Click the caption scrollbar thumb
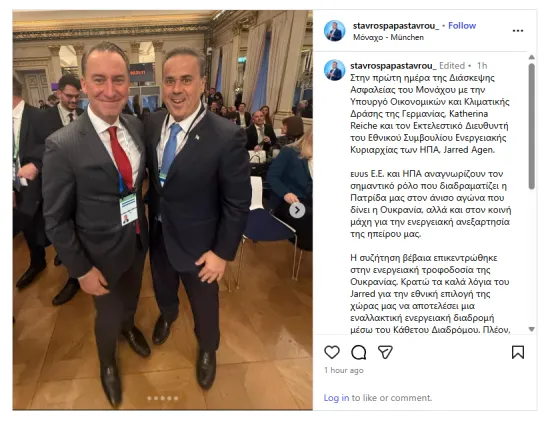560x439 pixels. coord(531,126)
